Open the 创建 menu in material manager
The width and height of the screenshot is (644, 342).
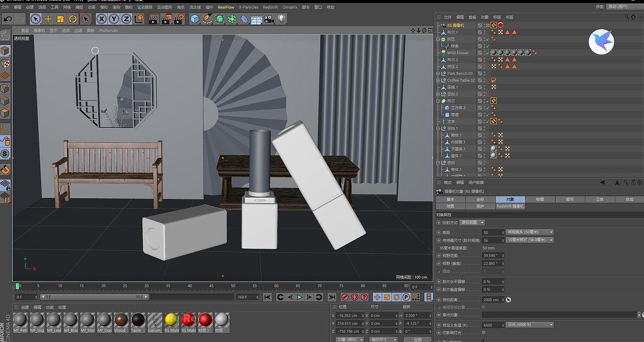coord(25,307)
